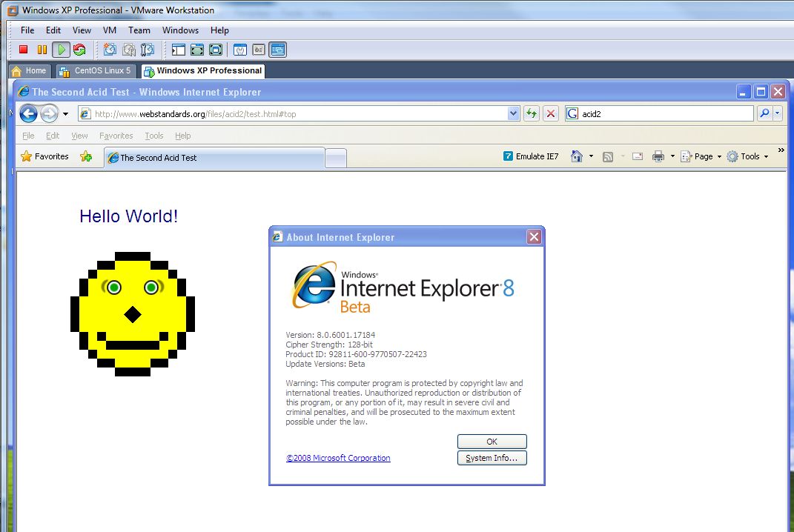Open VMware View menu

tap(82, 30)
